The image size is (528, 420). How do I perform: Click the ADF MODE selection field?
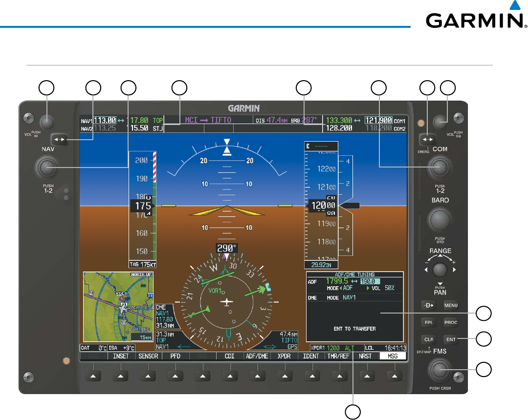pos(348,288)
